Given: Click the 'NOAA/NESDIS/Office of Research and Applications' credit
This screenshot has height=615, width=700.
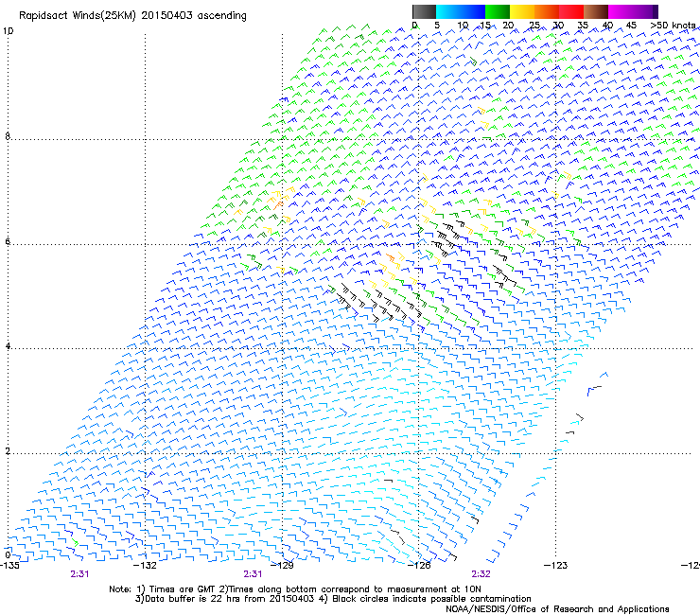Looking at the screenshot, I should pyautogui.click(x=557, y=609).
